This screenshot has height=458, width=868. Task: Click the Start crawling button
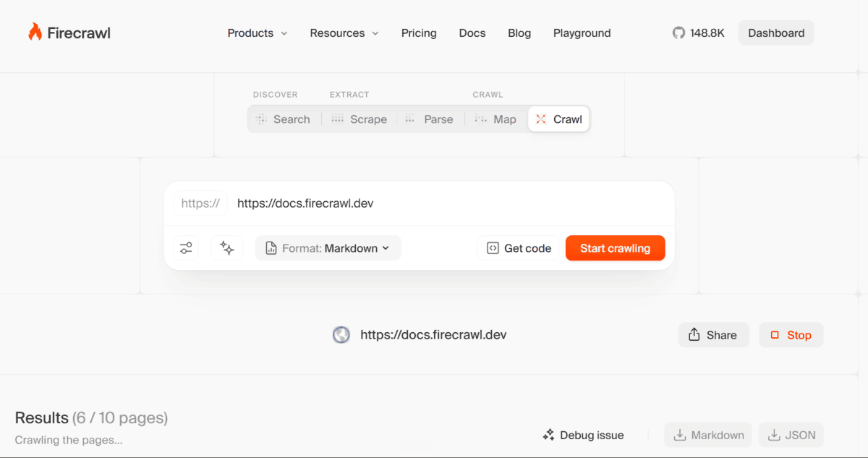click(616, 248)
